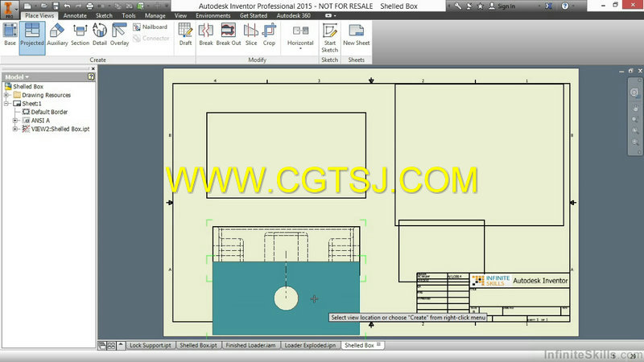This screenshot has width=644, height=362.
Task: Open the Get Started ribbon tab
Action: 254,15
